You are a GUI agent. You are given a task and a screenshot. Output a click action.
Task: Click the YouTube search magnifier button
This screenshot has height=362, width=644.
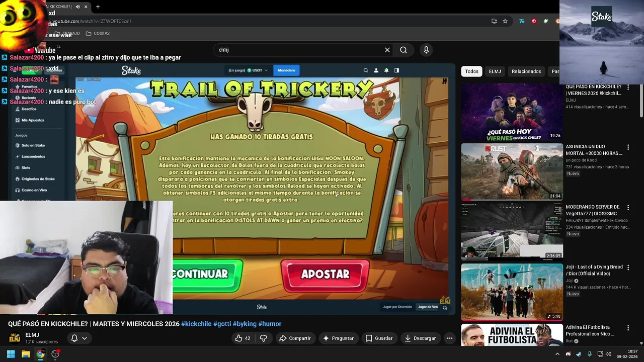404,50
